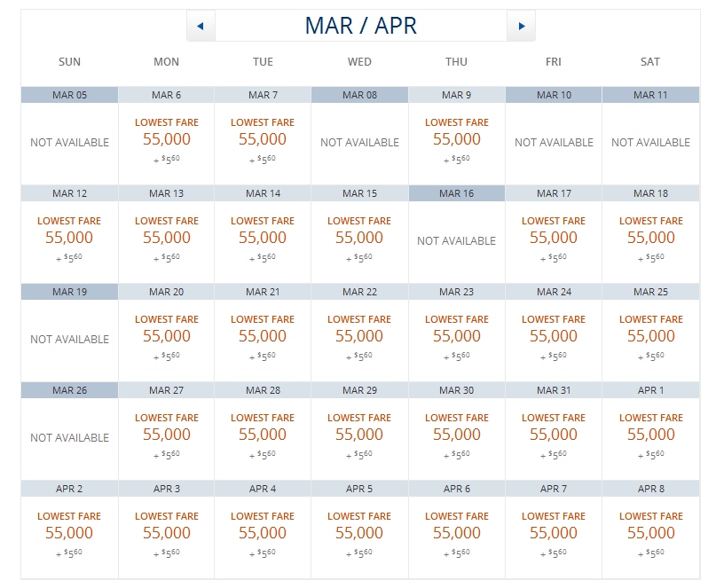This screenshot has height=588, width=716.
Task: Choose the MAR 23 Thursday fare
Action: pos(456,336)
